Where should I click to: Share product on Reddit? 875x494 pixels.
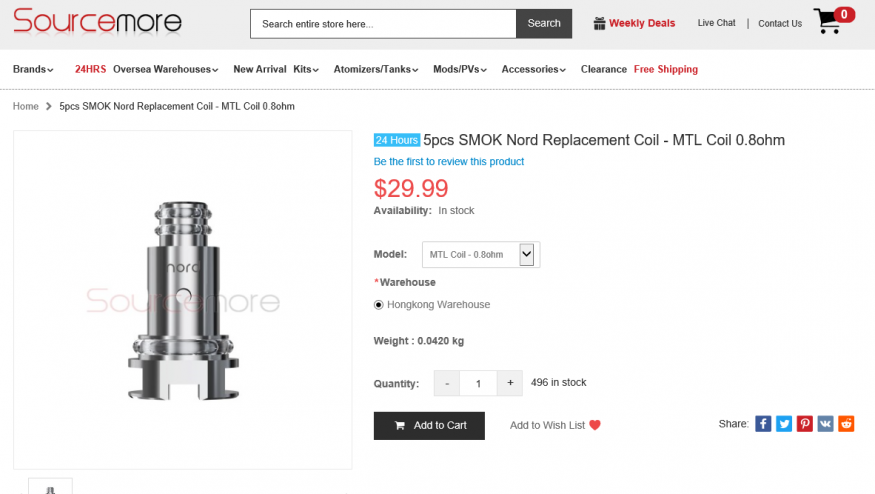pos(846,424)
